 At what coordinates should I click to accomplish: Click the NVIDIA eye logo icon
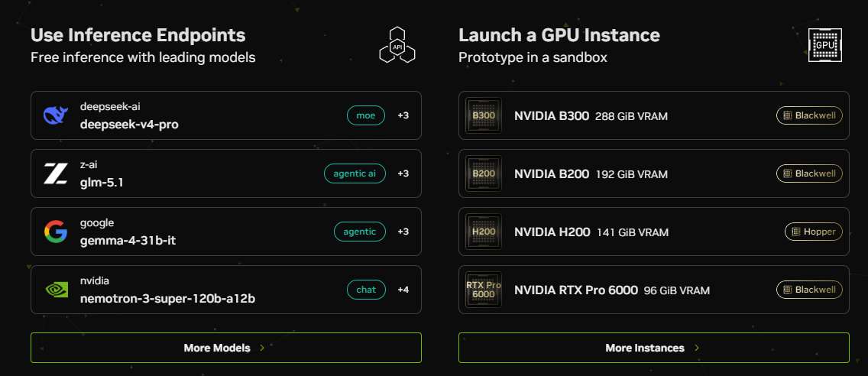[x=56, y=290]
